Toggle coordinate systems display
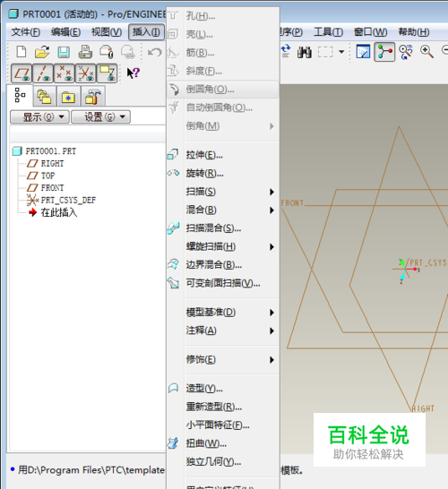Screen dimensions: 448x489 (x=86, y=73)
